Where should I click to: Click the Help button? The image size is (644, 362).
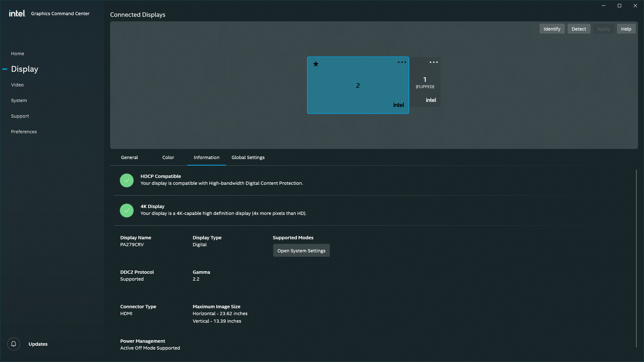[x=626, y=29]
